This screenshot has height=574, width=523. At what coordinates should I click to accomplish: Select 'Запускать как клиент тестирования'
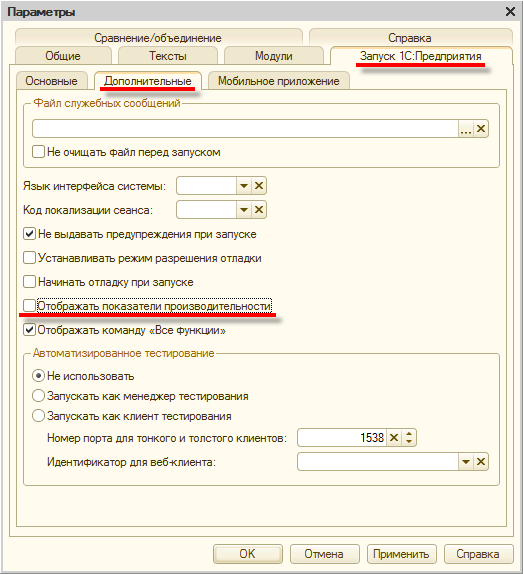[x=38, y=416]
